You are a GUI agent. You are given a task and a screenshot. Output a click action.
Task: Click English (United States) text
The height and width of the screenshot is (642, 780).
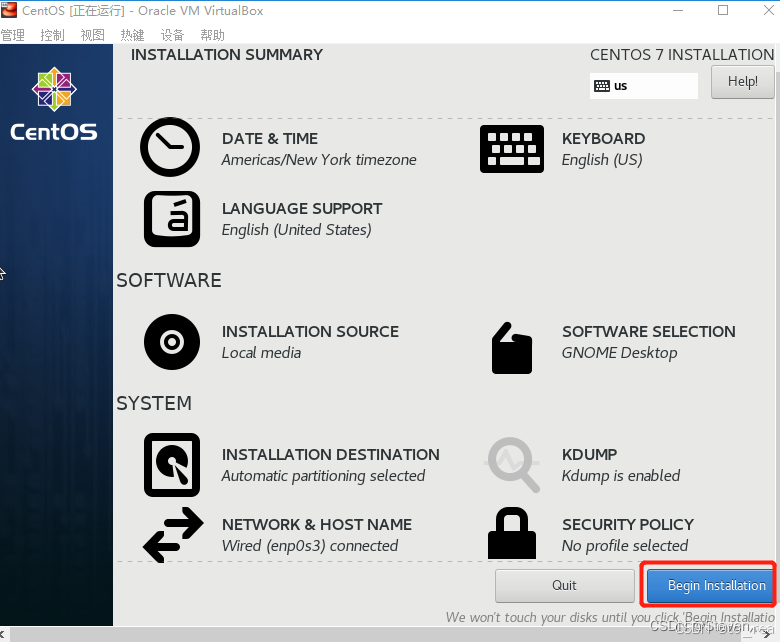[x=296, y=230]
